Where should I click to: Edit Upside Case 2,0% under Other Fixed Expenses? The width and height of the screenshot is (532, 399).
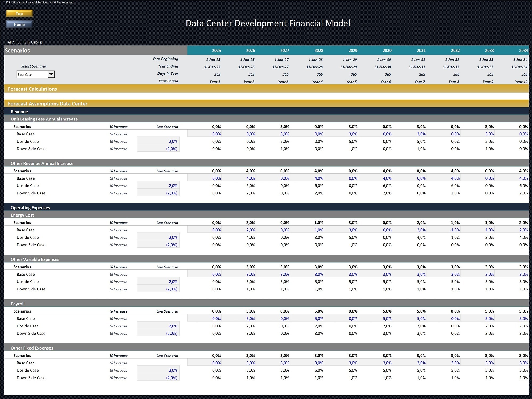(158, 370)
